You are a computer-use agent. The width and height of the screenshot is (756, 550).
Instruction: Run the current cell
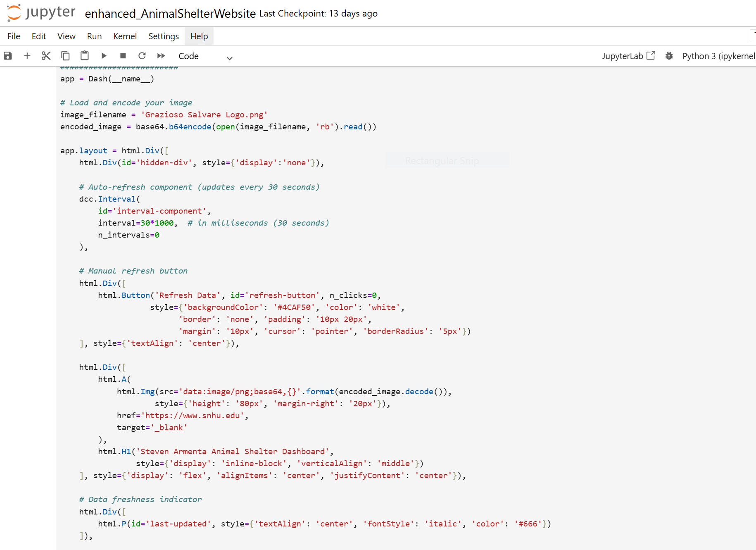[104, 56]
